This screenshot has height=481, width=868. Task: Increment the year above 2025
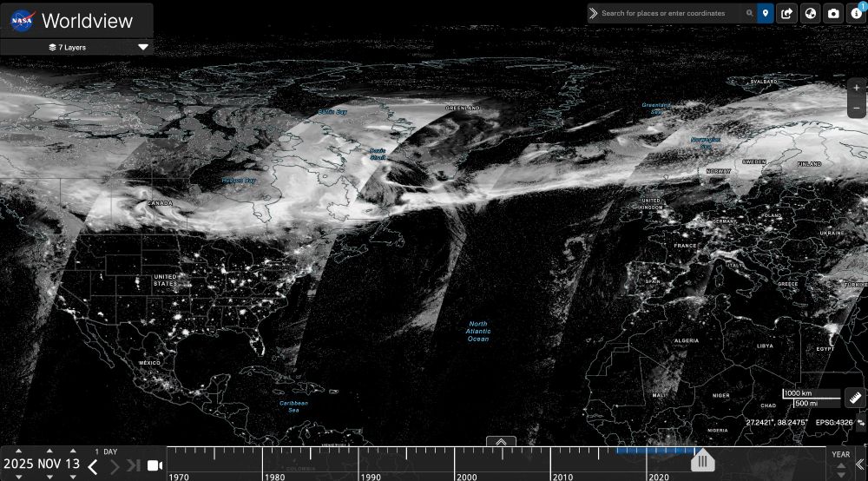point(18,451)
